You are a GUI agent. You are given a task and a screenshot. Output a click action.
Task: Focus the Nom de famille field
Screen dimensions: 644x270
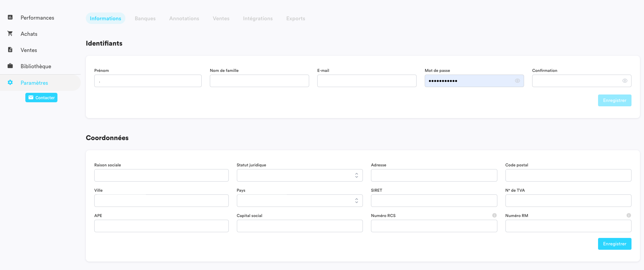coord(259,81)
